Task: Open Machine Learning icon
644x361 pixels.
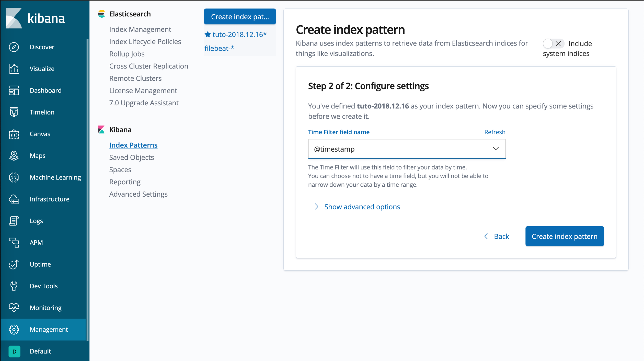Action: [x=14, y=177]
